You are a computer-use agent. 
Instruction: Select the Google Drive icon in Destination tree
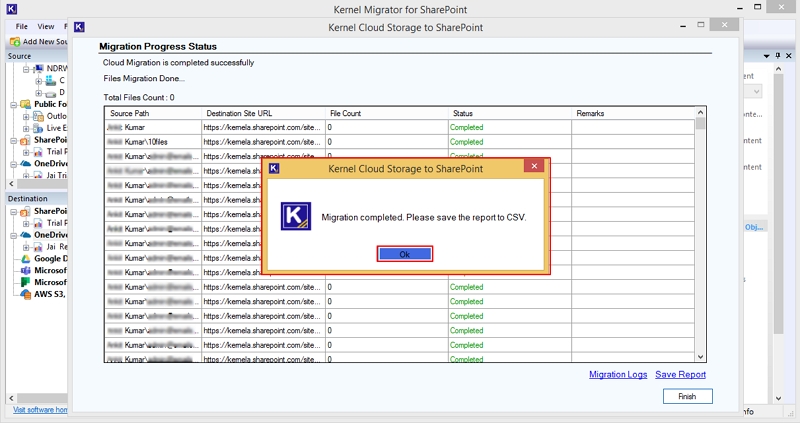(26, 259)
